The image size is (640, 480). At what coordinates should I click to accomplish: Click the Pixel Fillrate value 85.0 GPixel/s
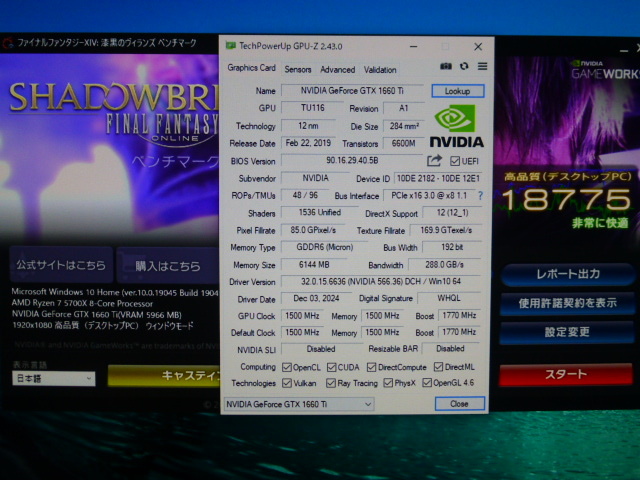click(x=313, y=230)
